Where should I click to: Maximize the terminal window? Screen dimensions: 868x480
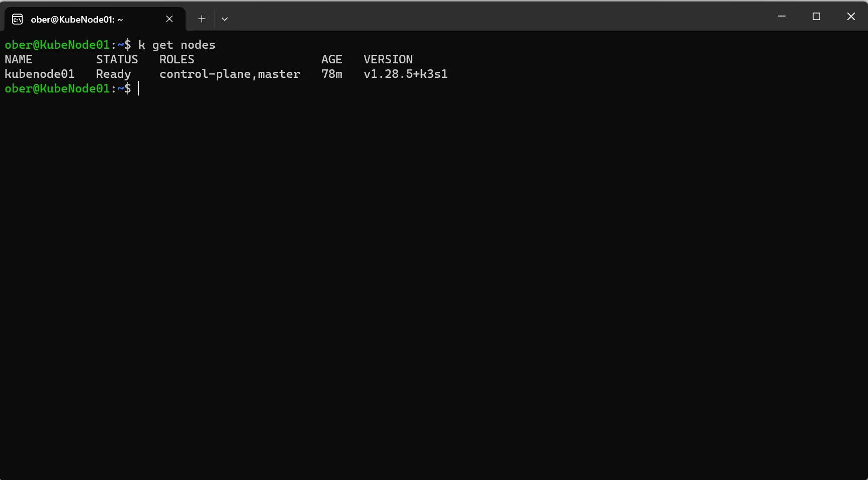point(816,17)
